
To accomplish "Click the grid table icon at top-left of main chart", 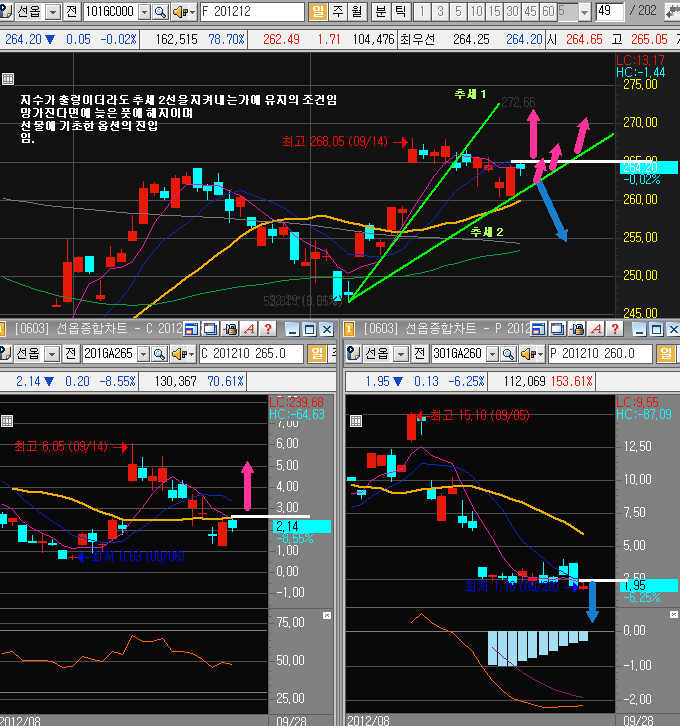I will coord(9,79).
